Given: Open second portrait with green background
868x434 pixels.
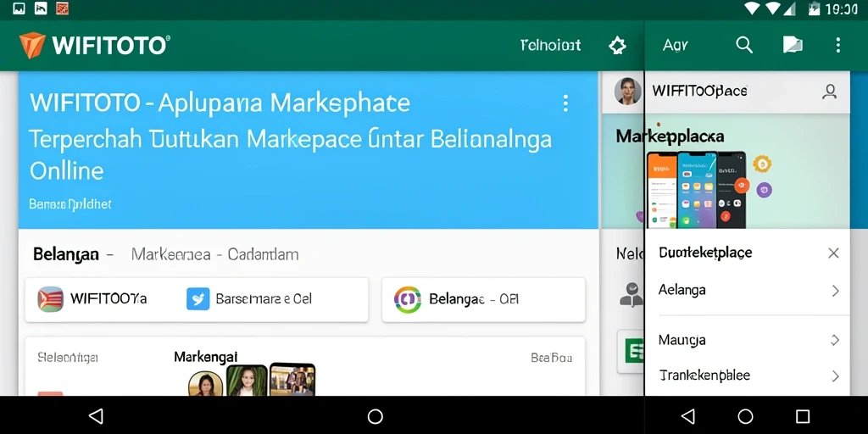Looking at the screenshot, I should (x=247, y=381).
